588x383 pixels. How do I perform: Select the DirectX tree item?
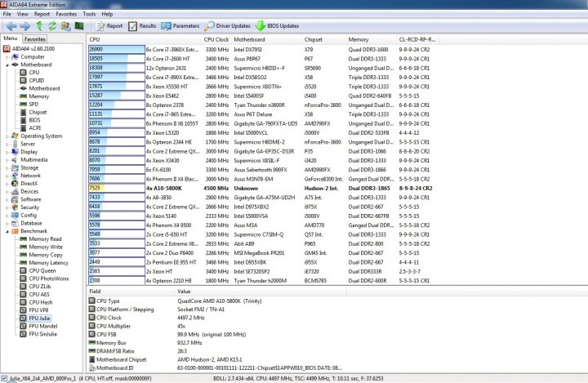(29, 184)
